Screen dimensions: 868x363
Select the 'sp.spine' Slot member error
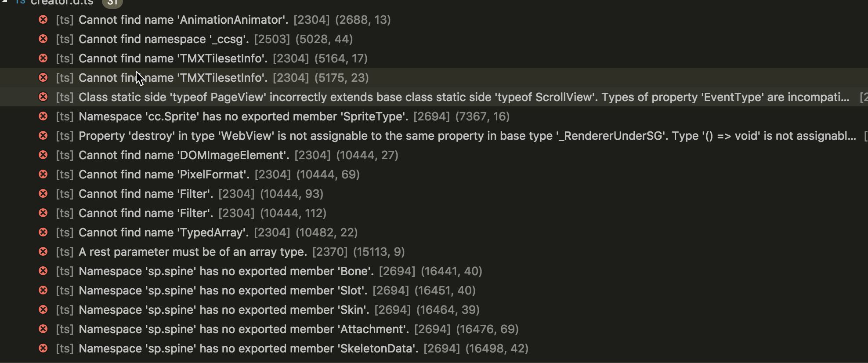[223, 290]
